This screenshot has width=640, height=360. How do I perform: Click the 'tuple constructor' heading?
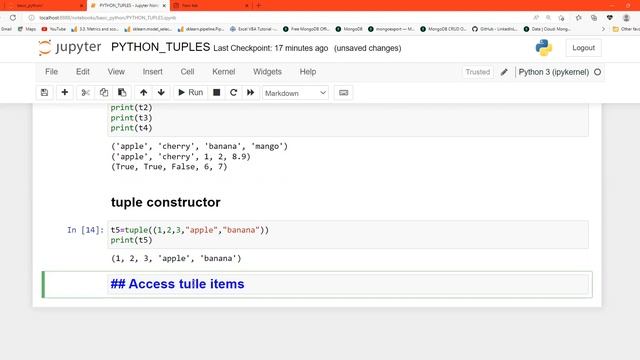[165, 202]
